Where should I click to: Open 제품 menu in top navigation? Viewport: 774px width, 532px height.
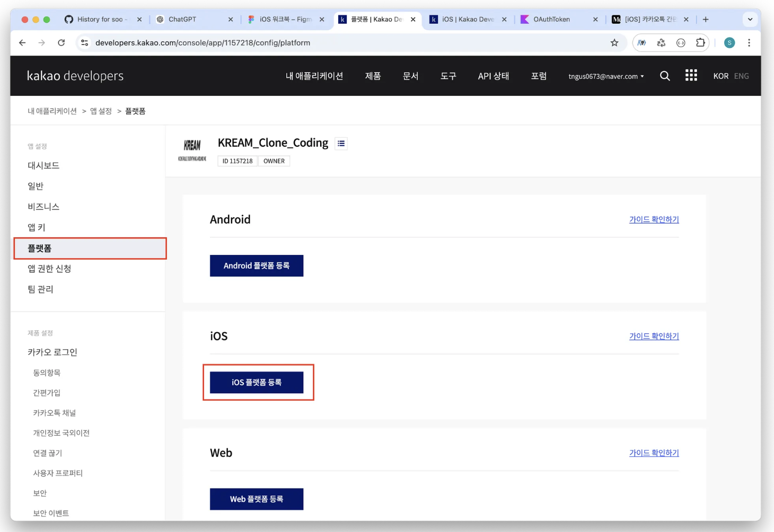(373, 76)
